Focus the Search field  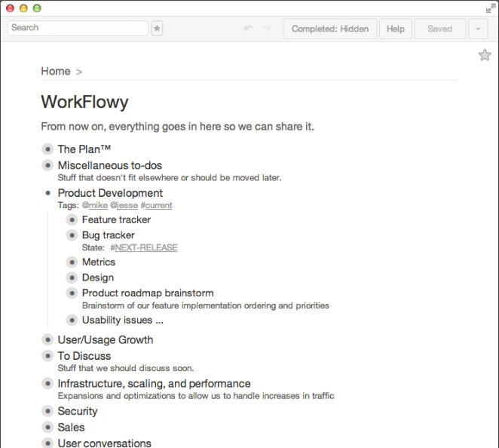tap(78, 28)
